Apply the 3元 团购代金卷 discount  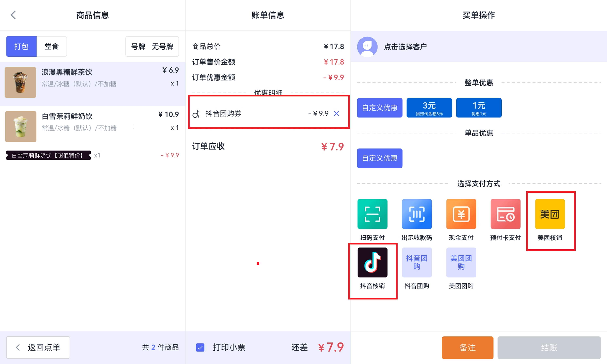(429, 108)
